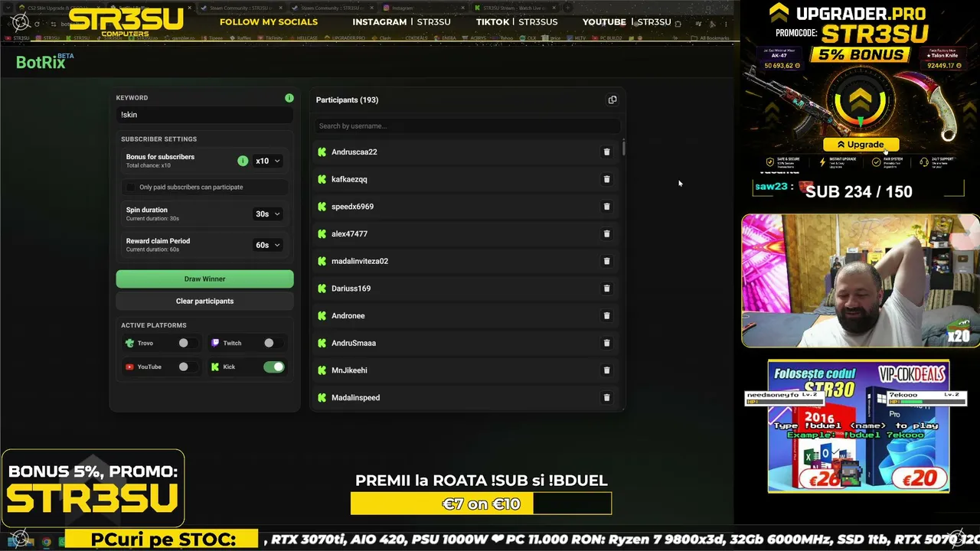Expand the Spin duration 30s dropdown
The image size is (980, 551).
click(268, 214)
